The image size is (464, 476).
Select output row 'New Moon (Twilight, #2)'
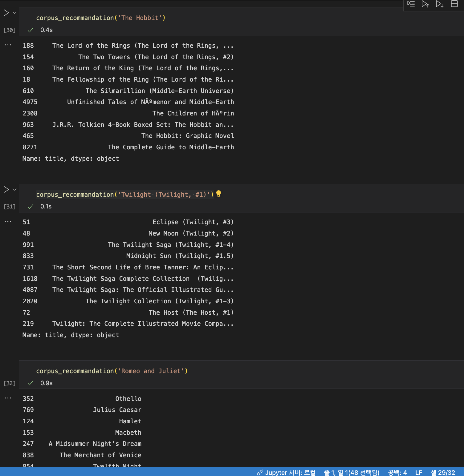click(x=128, y=233)
